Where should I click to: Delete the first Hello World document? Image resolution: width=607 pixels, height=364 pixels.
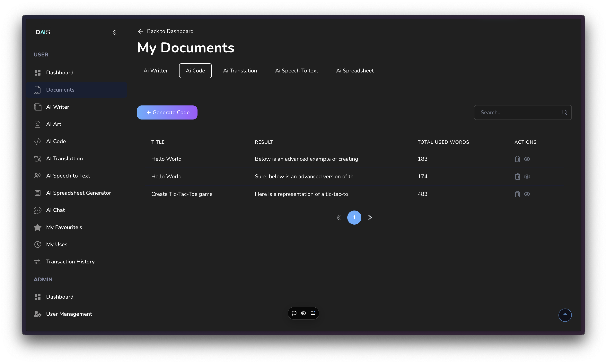[x=517, y=159]
